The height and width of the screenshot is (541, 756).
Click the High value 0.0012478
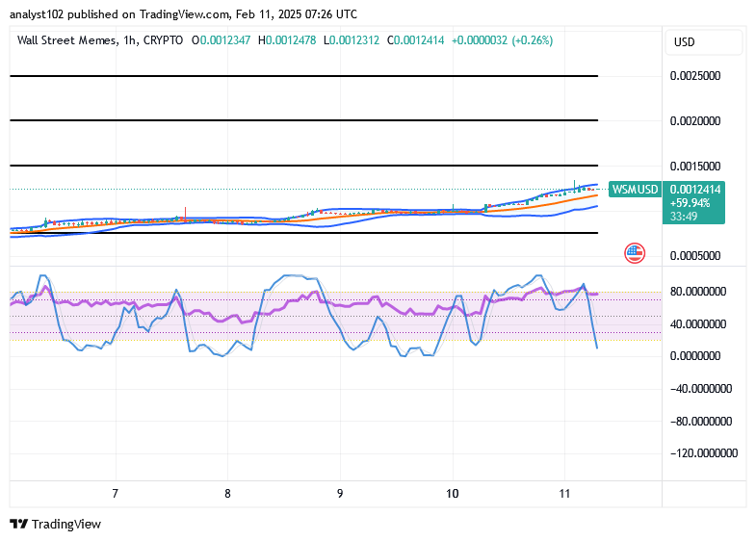pyautogui.click(x=291, y=40)
